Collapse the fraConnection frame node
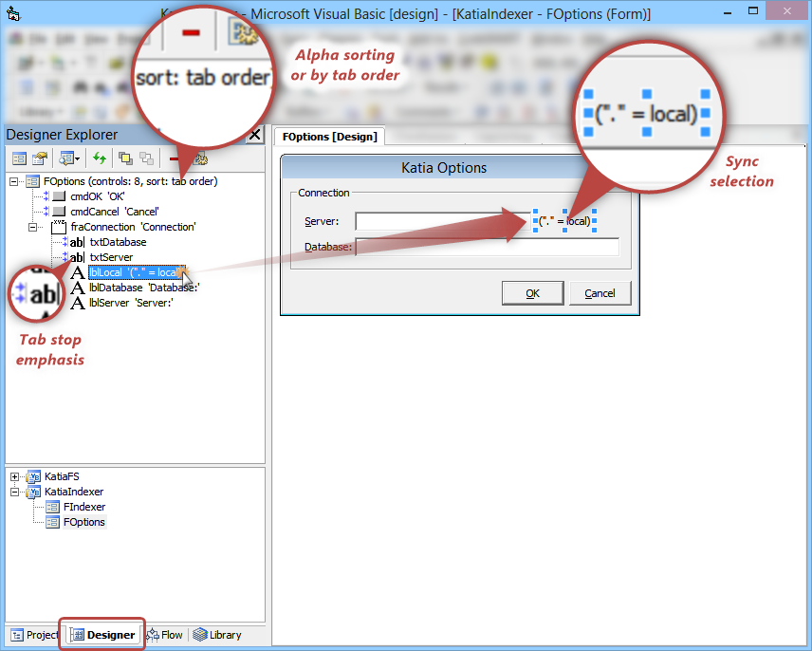 pos(32,227)
